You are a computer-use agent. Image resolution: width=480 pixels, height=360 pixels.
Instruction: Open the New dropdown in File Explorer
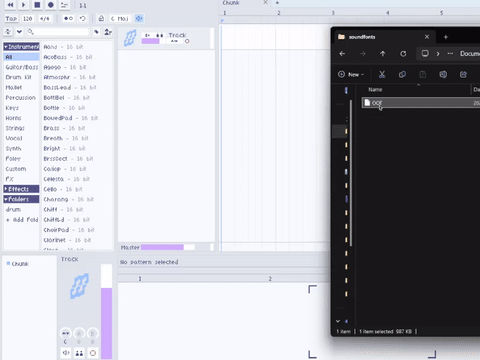click(351, 74)
